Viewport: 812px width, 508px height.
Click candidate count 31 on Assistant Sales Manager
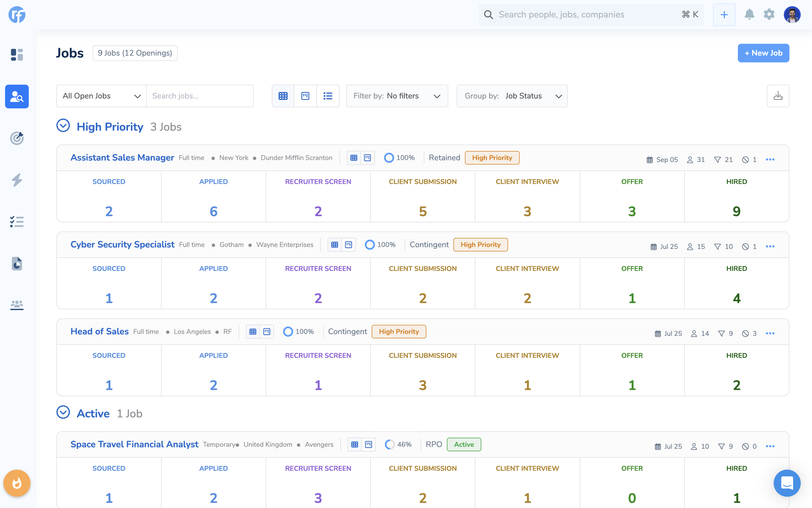(696, 160)
